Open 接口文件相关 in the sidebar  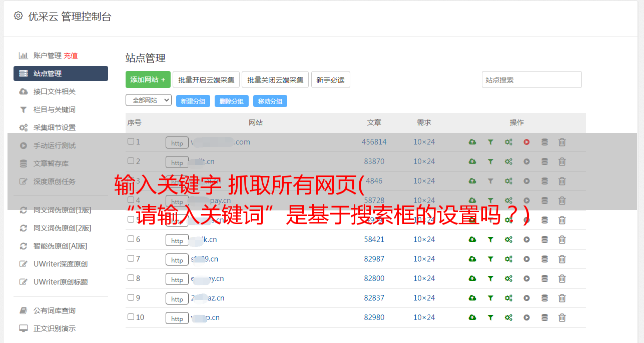click(55, 91)
